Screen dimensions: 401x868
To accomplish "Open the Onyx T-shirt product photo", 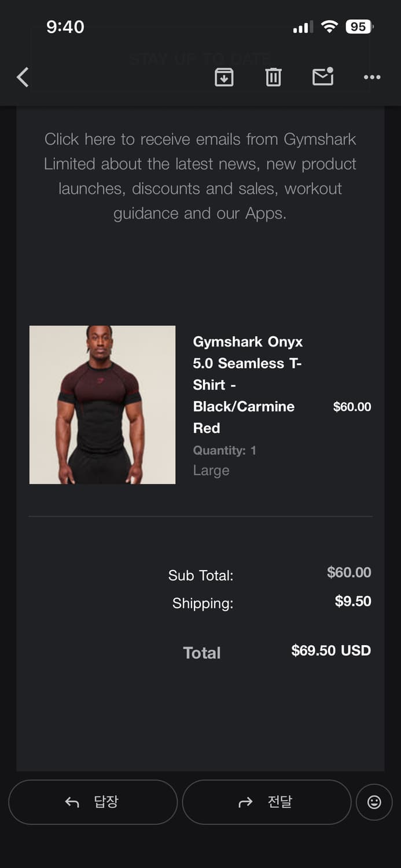I will click(x=102, y=404).
